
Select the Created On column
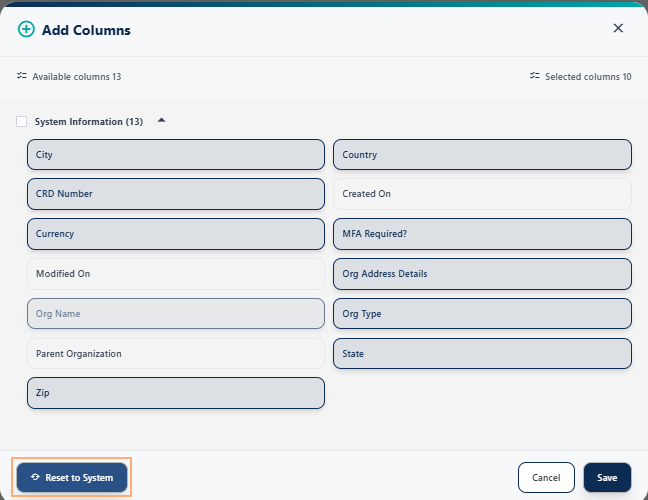pos(482,194)
